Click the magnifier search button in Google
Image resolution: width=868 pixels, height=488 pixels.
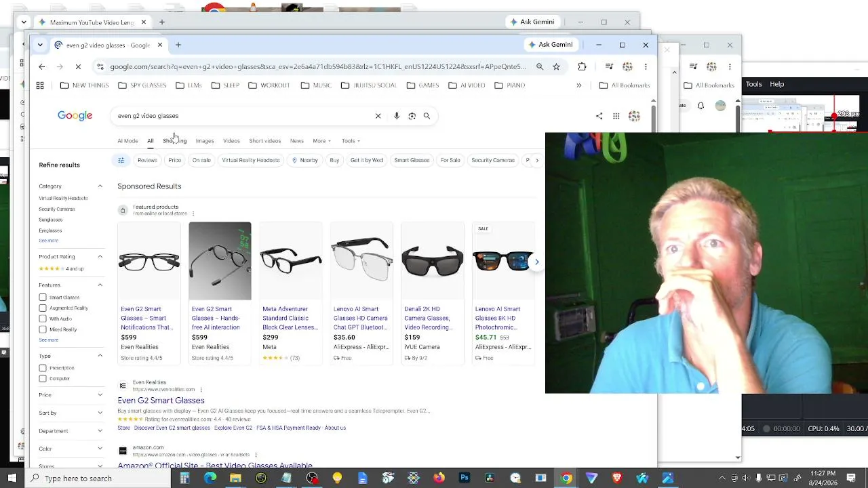point(427,116)
